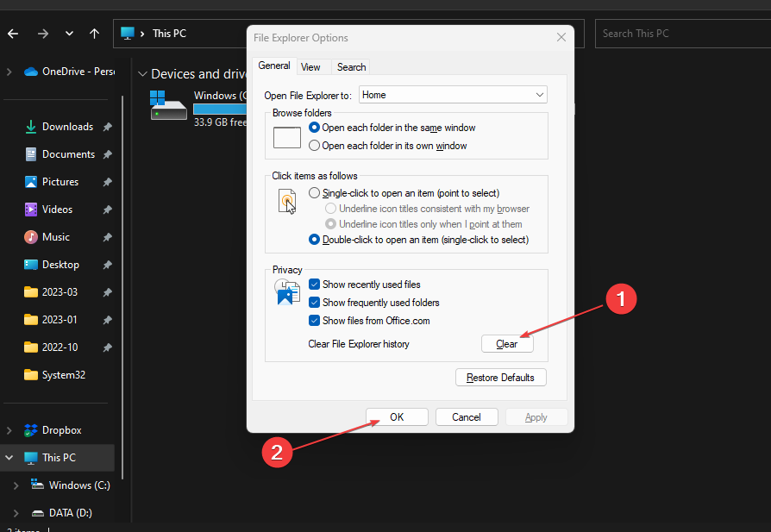Click the Search This PC field
Viewport: 771px width, 532px height.
pos(682,34)
